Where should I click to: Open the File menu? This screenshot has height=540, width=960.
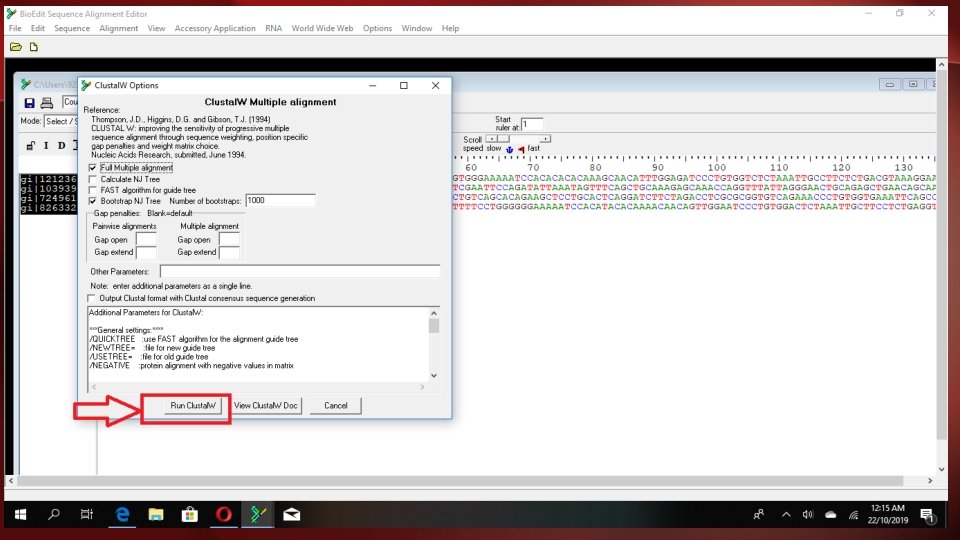tap(15, 28)
